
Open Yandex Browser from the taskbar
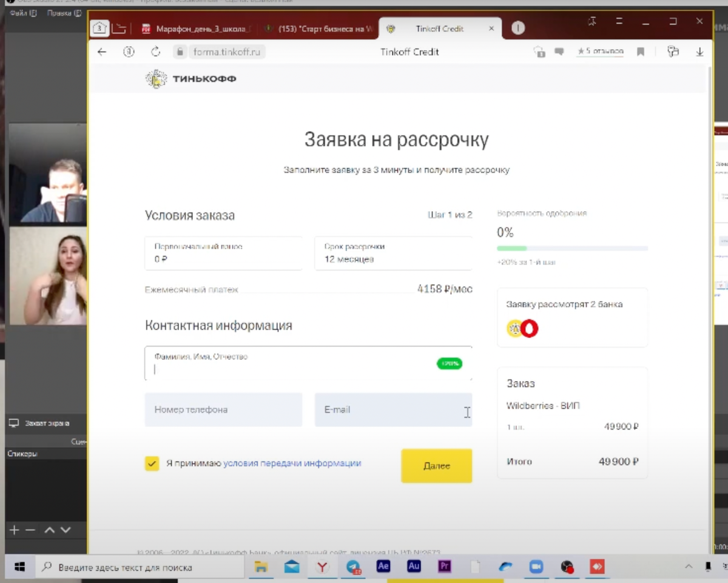[x=323, y=567]
